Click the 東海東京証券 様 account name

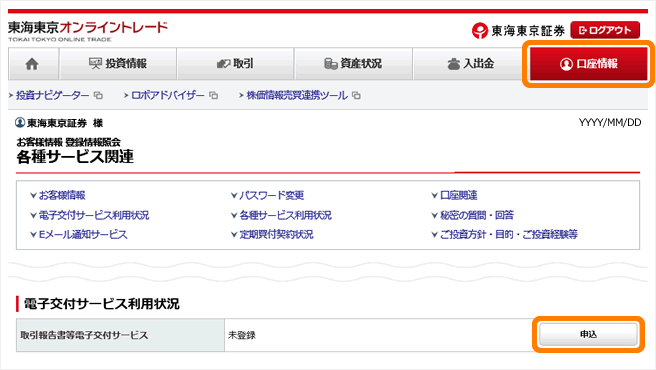pyautogui.click(x=65, y=123)
